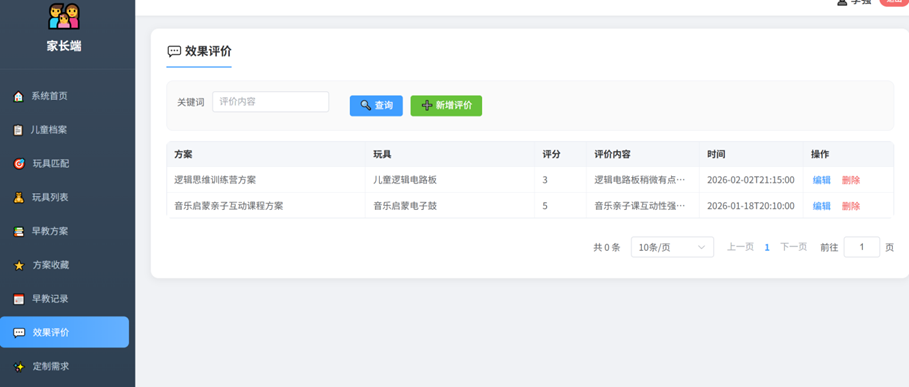Image resolution: width=909 pixels, height=387 pixels.
Task: Click the 家长端 sidebar title
Action: pyautogui.click(x=64, y=46)
